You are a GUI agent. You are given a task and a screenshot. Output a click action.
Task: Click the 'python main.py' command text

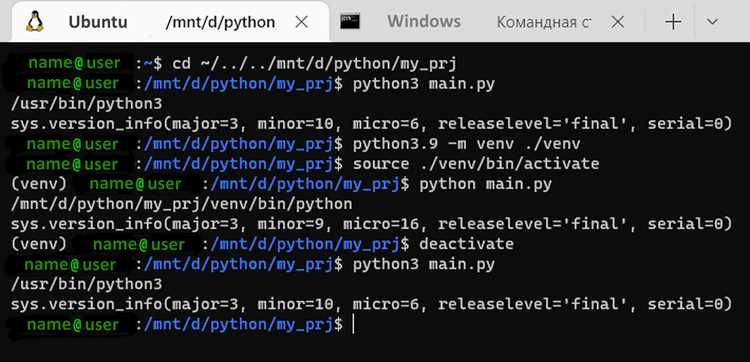[x=485, y=184]
